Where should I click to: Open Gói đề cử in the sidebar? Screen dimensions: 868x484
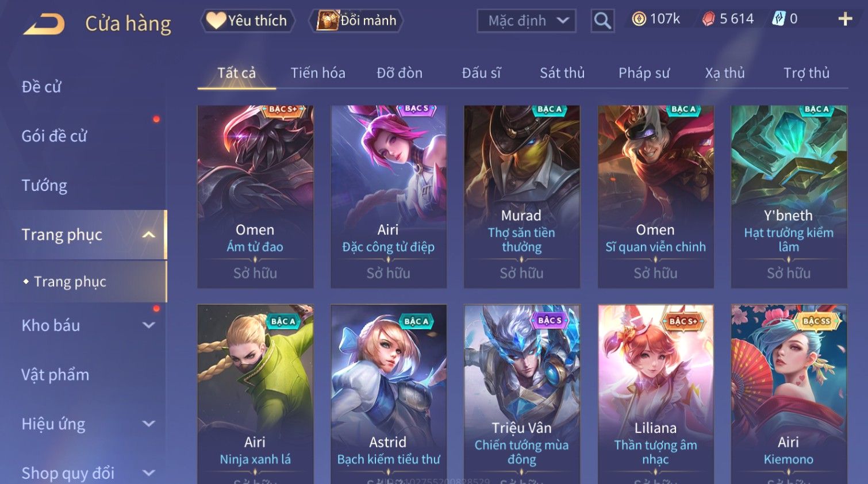(54, 136)
